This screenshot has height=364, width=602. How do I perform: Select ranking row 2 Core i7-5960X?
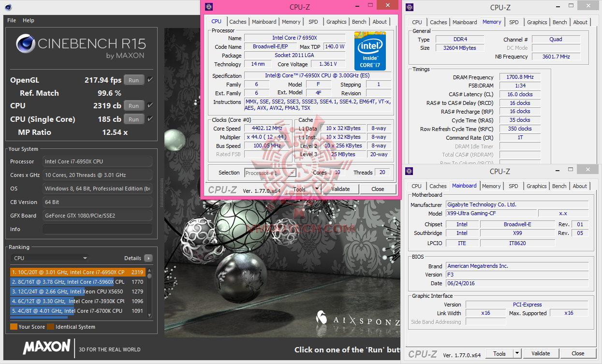[x=77, y=282]
